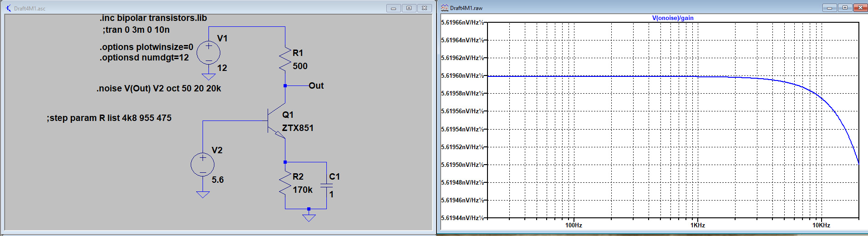Click the ZTX851 transistor model name
This screenshot has width=868, height=236.
coord(298,128)
